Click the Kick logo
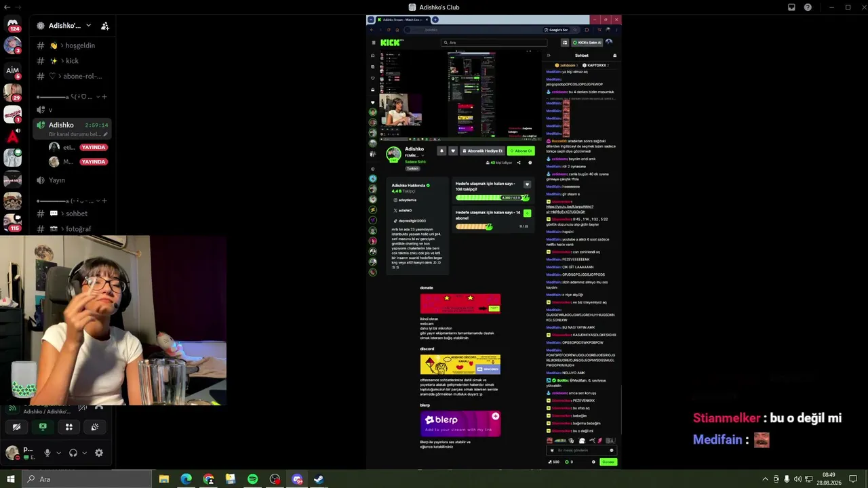This screenshot has height=488, width=868. 391,43
